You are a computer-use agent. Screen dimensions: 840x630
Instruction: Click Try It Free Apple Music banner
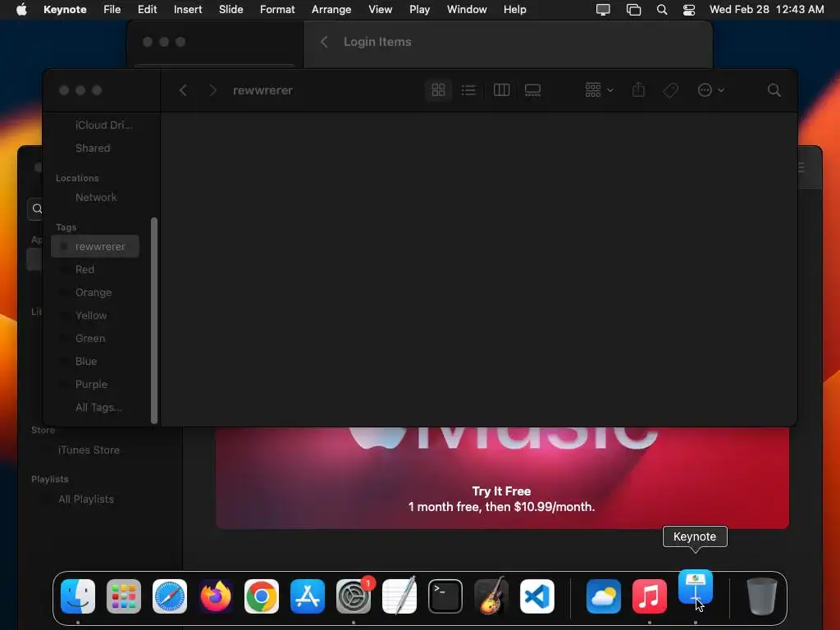coord(501,491)
